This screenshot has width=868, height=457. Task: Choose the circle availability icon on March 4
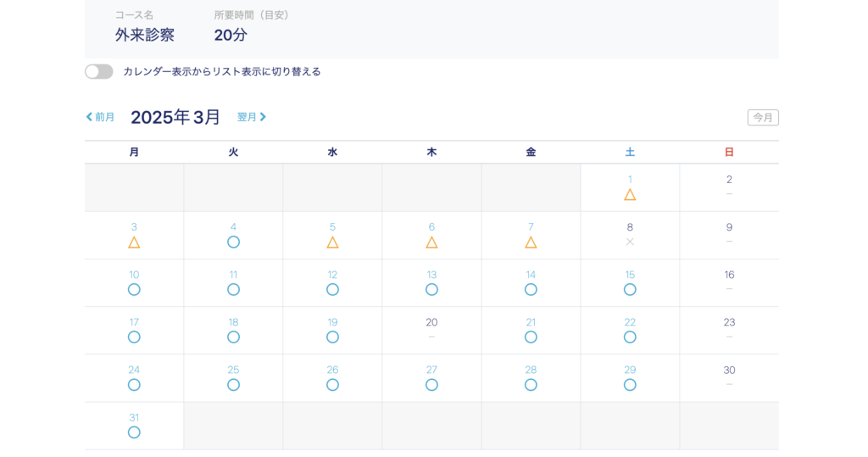[x=233, y=242]
